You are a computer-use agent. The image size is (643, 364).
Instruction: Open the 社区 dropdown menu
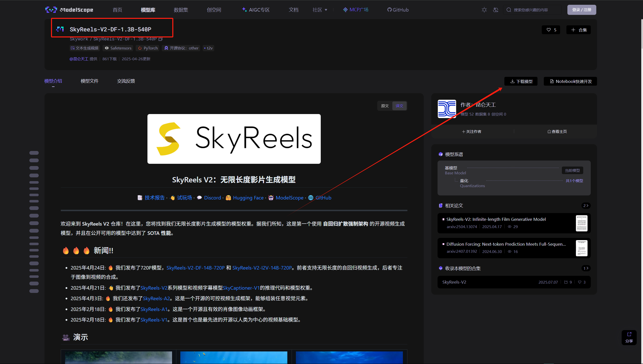(319, 10)
